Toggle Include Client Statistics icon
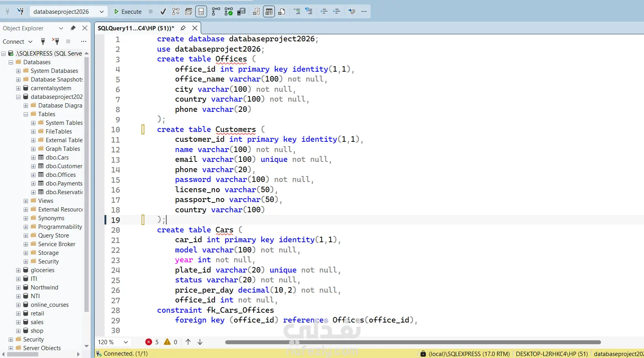 coord(241,11)
